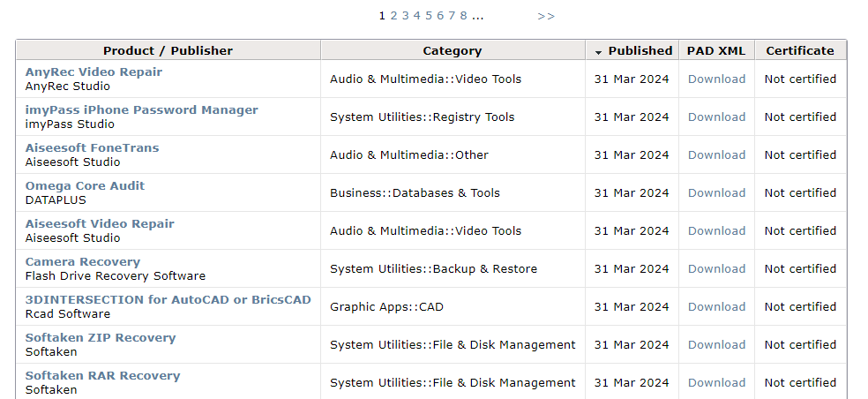This screenshot has width=868, height=399.
Task: Click the sort arrow beside Published header
Action: 598,53
